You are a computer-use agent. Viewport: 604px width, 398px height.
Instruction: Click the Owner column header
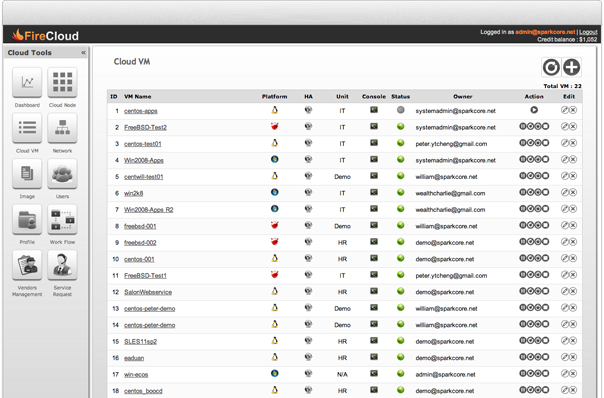[463, 97]
